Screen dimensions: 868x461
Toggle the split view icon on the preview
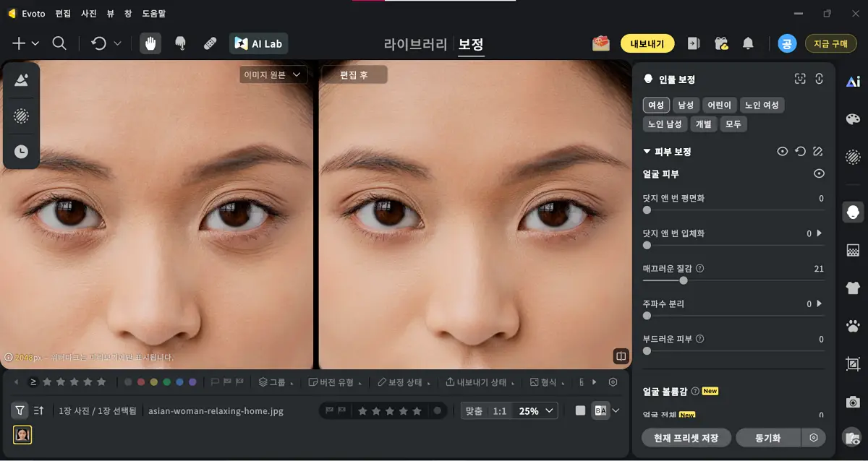(621, 356)
